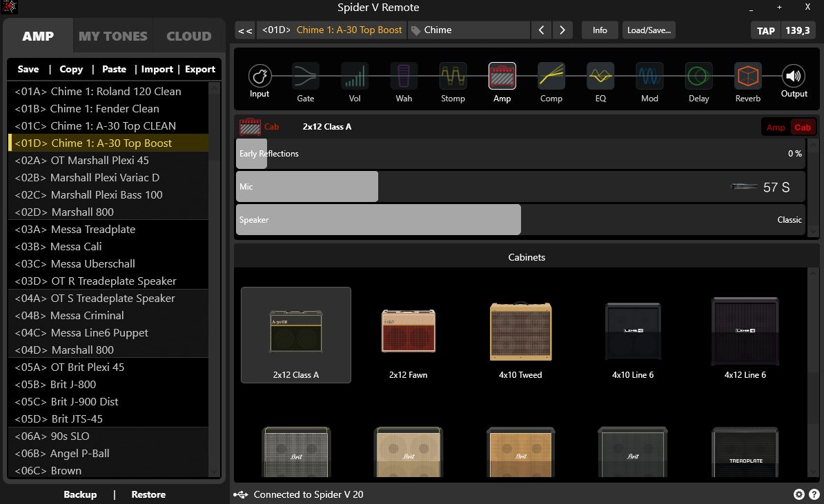824x504 pixels.
Task: Select preset <02A> OT Marshall Plexi 45
Action: pyautogui.click(x=108, y=160)
